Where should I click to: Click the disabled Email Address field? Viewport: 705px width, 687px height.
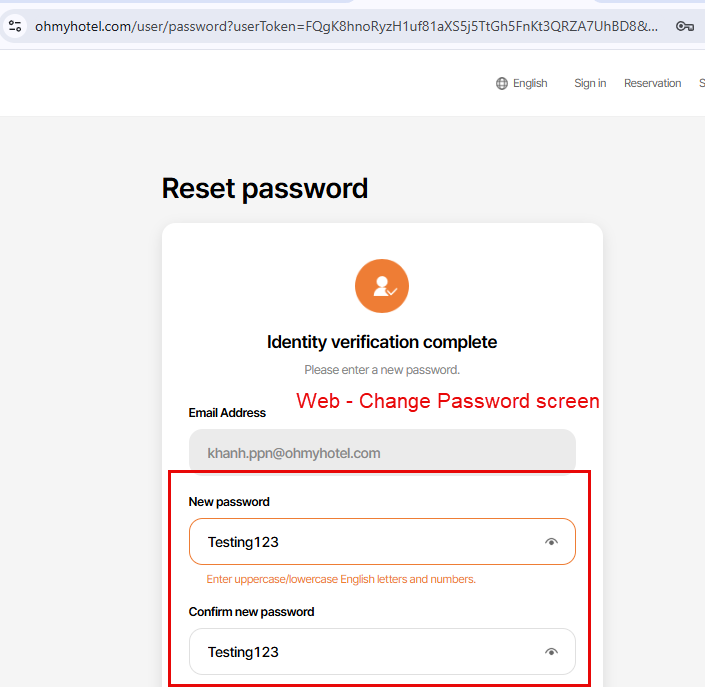tap(382, 453)
